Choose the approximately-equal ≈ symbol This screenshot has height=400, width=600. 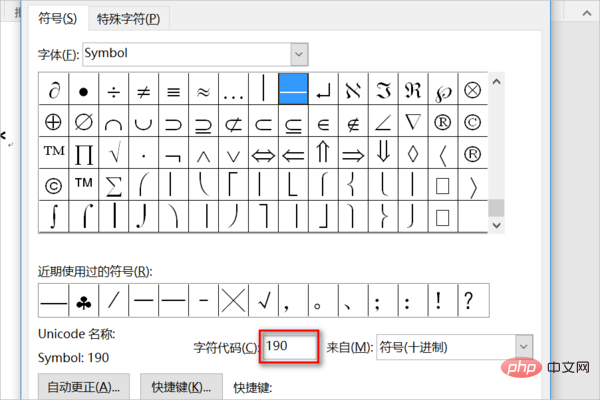(203, 90)
